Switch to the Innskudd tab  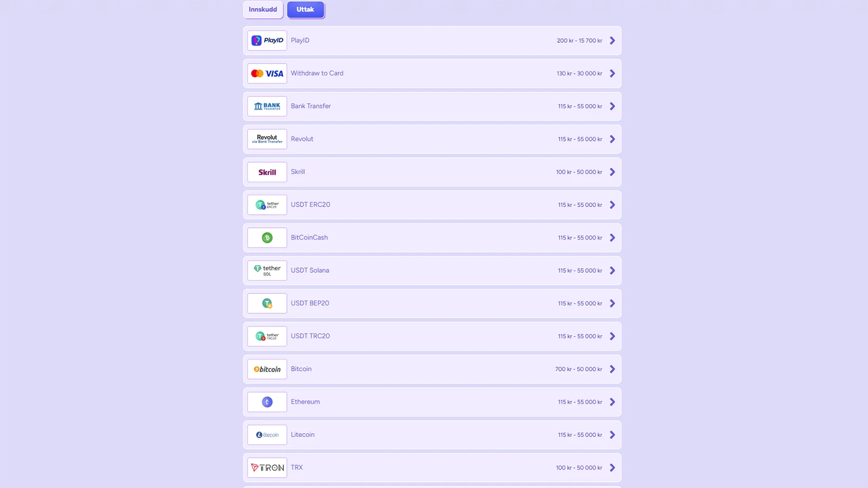(x=263, y=10)
